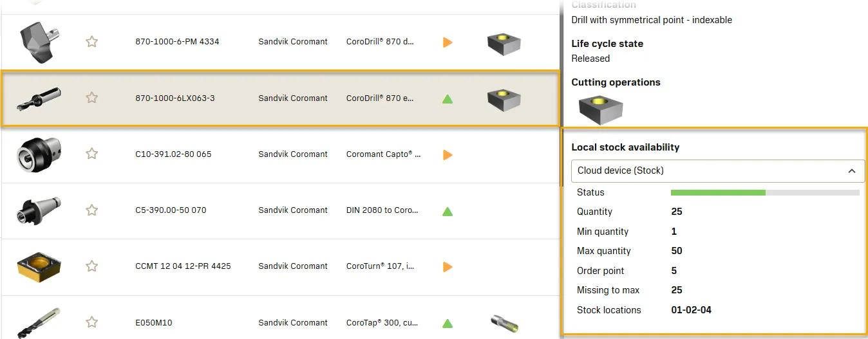This screenshot has height=339, width=868.
Task: Click green triangle on C5-390.00-50 070 row
Action: click(448, 211)
